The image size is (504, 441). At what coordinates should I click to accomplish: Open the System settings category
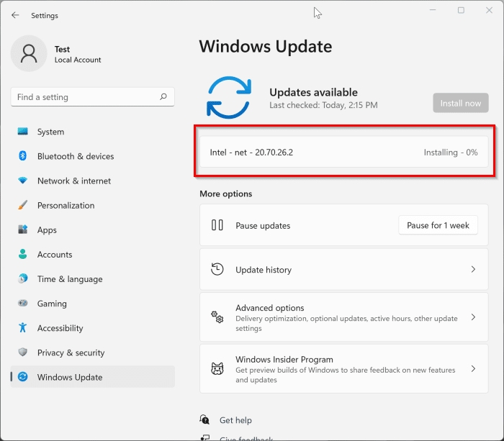pyautogui.click(x=93, y=132)
